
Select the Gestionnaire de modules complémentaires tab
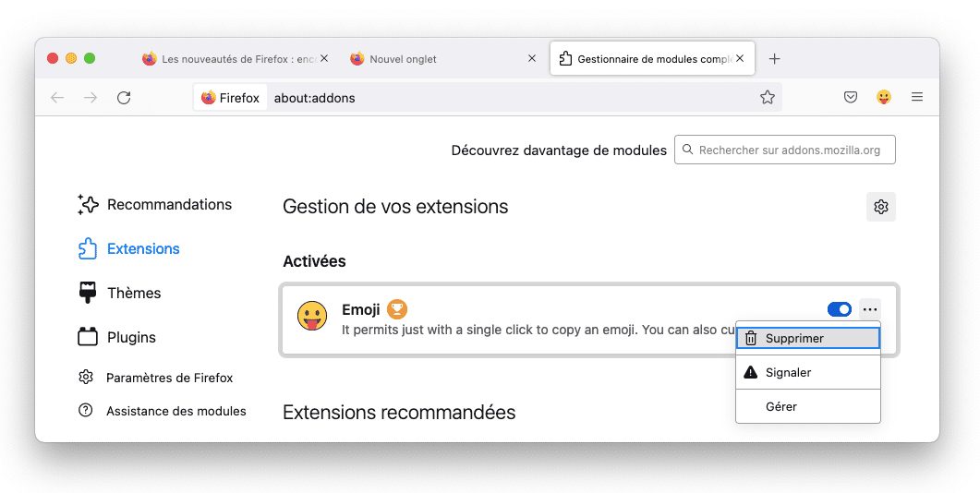(x=652, y=59)
